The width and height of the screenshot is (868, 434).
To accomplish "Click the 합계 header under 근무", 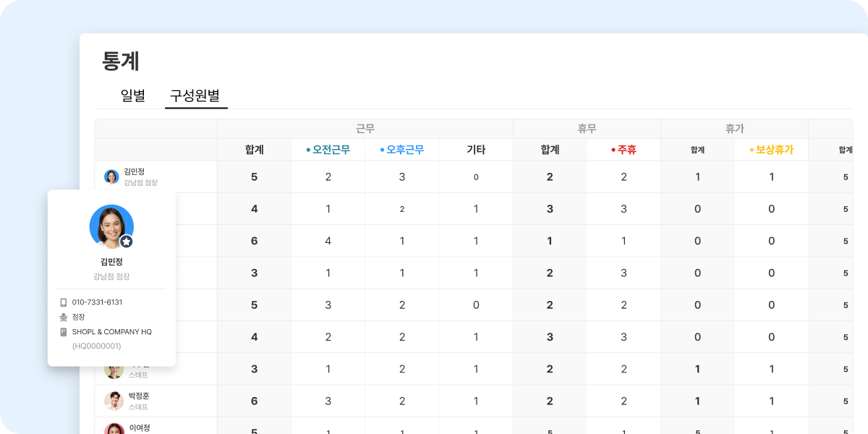I will click(255, 150).
